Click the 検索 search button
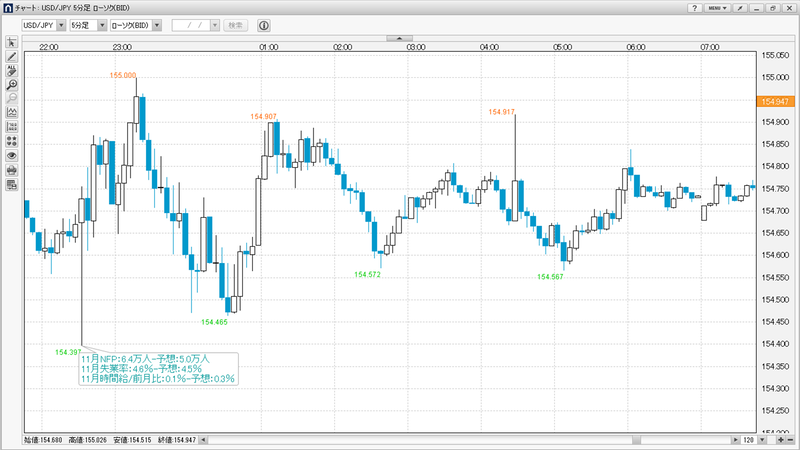Image resolution: width=800 pixels, height=450 pixels. [x=235, y=25]
